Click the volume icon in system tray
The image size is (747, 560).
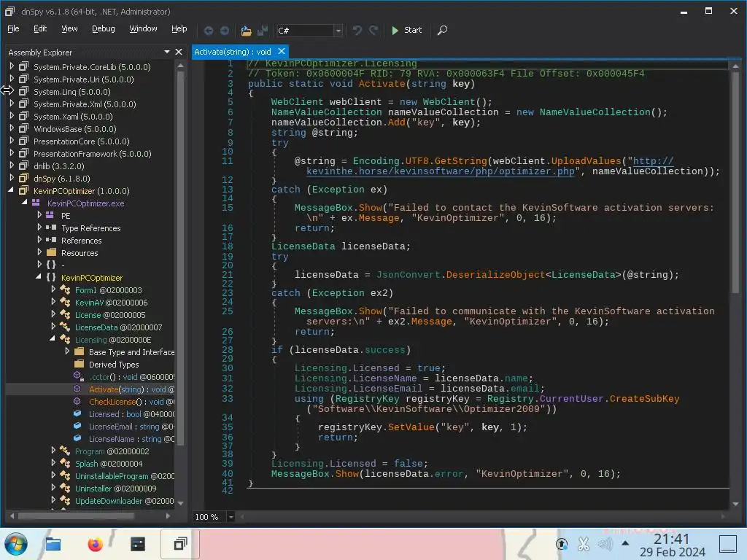[605, 544]
